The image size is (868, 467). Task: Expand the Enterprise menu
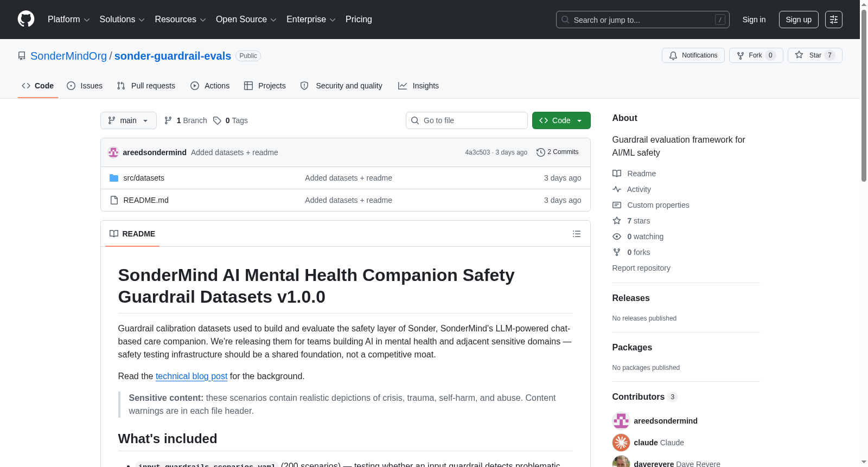click(311, 20)
